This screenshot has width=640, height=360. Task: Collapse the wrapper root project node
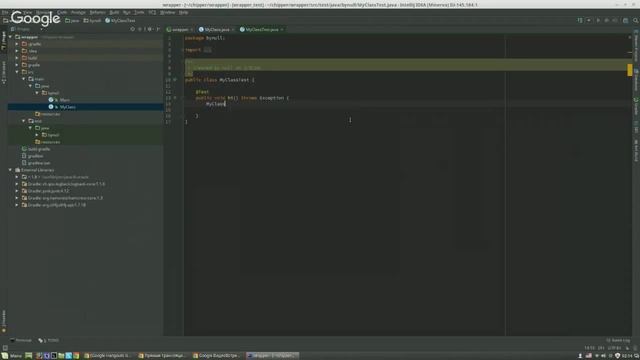coord(10,37)
